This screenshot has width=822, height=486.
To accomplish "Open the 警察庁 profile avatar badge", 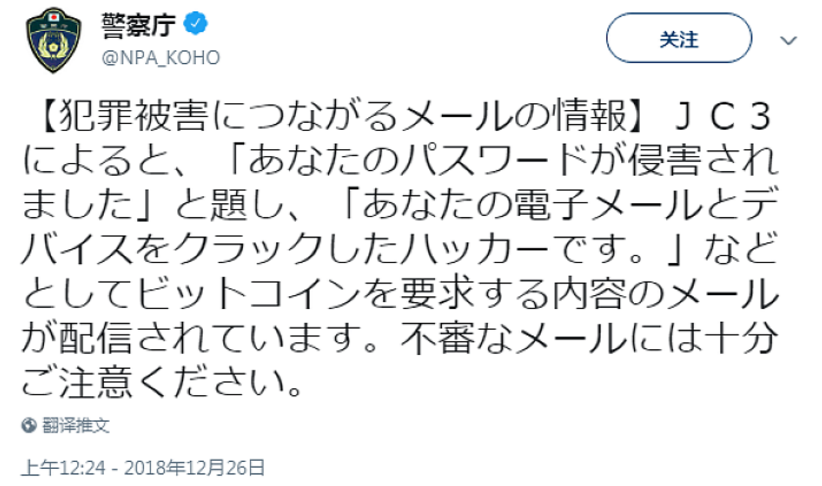I will (x=54, y=40).
